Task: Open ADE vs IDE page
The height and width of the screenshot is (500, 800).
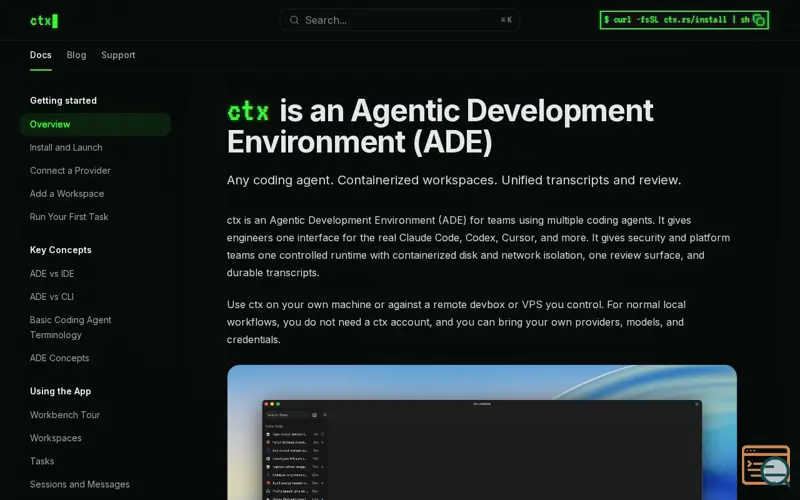Action: [52, 274]
